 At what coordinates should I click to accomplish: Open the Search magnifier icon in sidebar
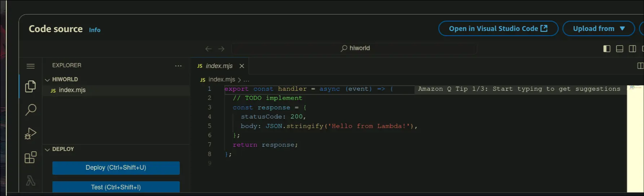point(31,110)
